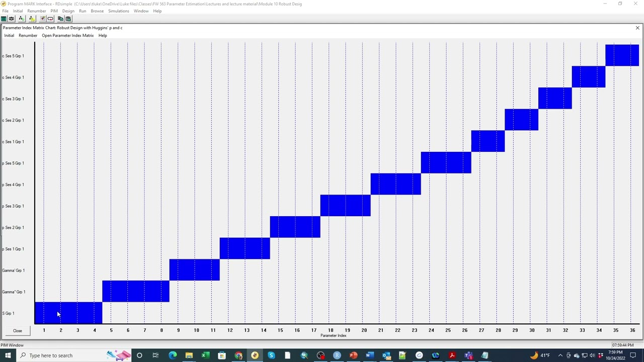Open Renumber menu in PIM Chart window
This screenshot has height=362, width=644.
pos(28,36)
